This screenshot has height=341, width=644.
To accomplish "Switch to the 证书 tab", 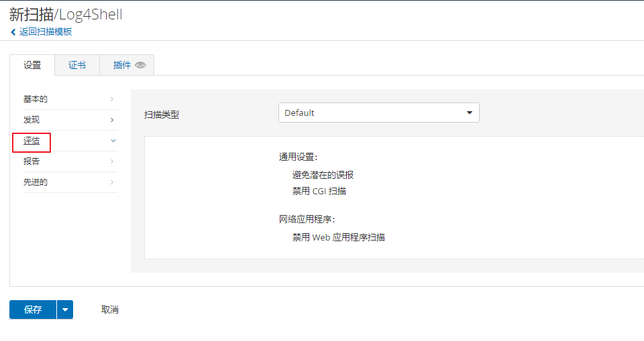I will [77, 66].
